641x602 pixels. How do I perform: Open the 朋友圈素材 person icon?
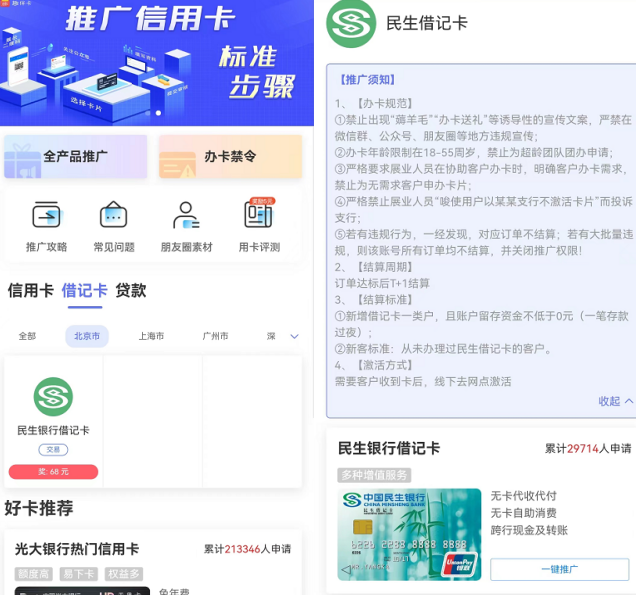(186, 216)
